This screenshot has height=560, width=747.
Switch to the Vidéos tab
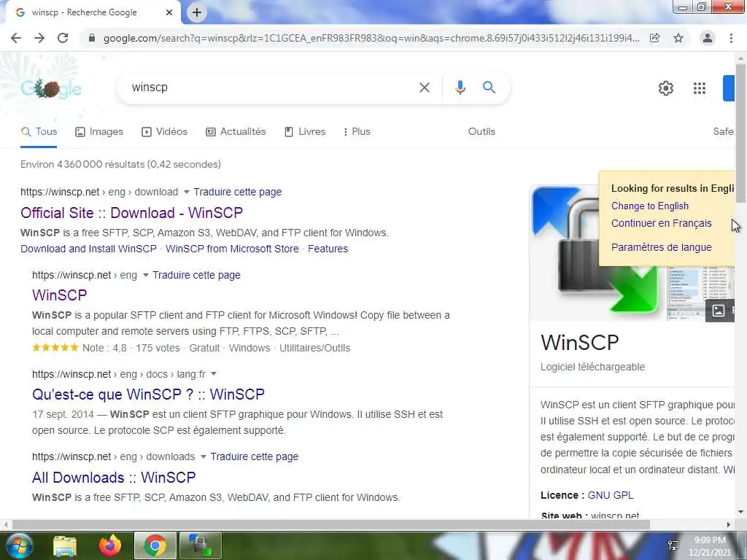pos(164,132)
